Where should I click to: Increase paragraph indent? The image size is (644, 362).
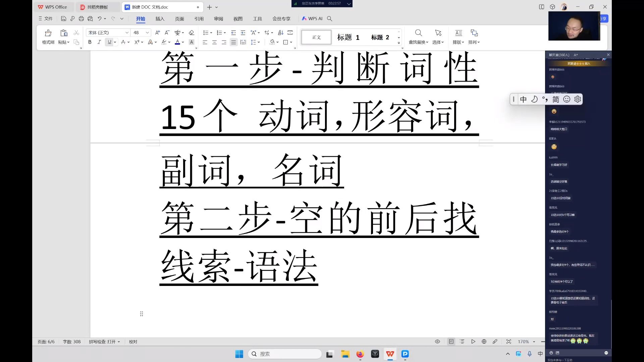tap(243, 33)
